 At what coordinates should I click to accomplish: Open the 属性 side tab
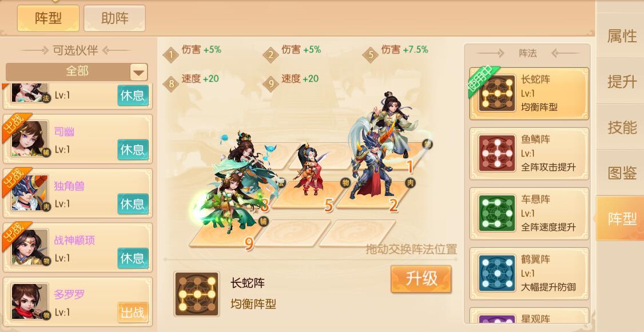click(x=622, y=36)
